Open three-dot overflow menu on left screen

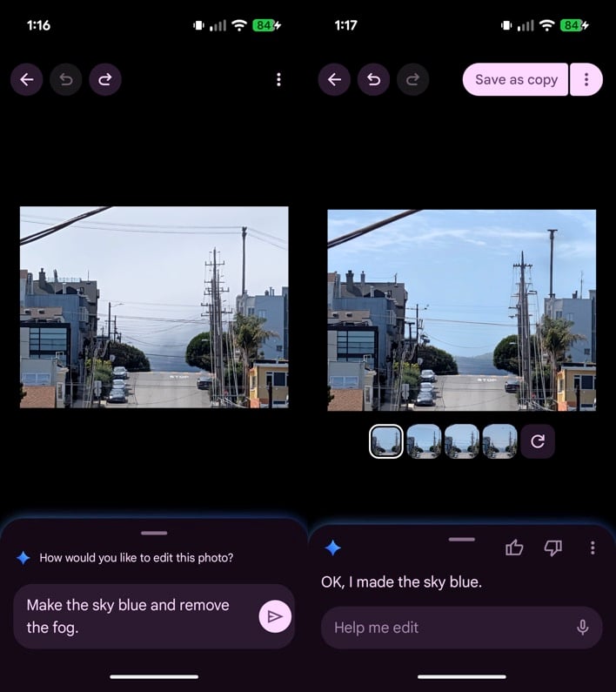coord(278,79)
